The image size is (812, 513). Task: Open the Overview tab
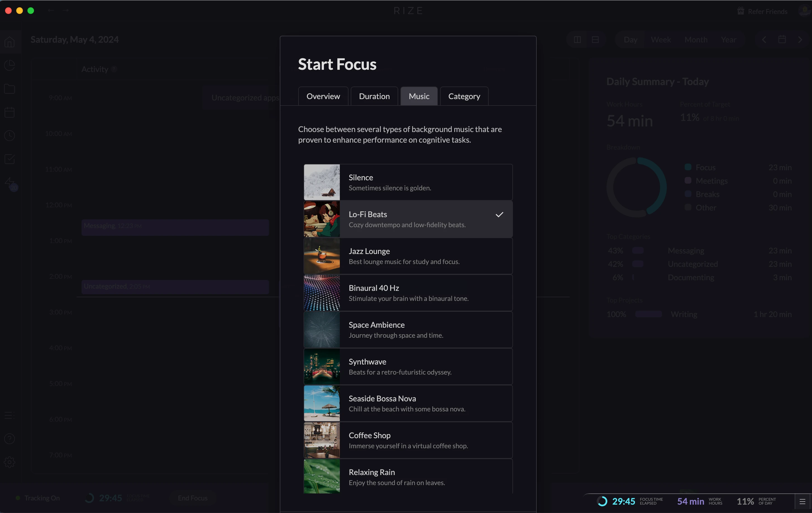click(x=323, y=96)
